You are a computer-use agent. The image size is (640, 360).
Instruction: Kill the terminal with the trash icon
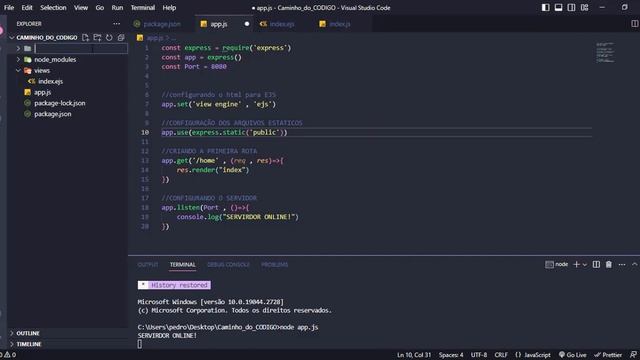[x=609, y=264]
